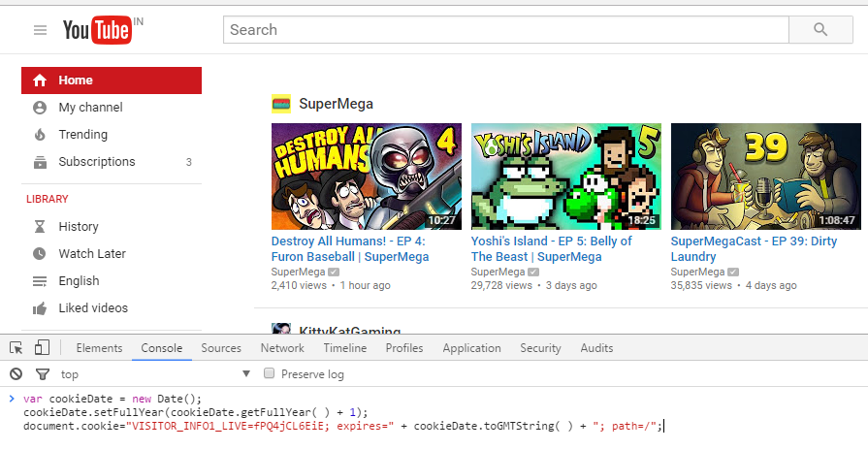Switch to the Network tab
Viewport: 868px width, 450px height.
(x=282, y=348)
